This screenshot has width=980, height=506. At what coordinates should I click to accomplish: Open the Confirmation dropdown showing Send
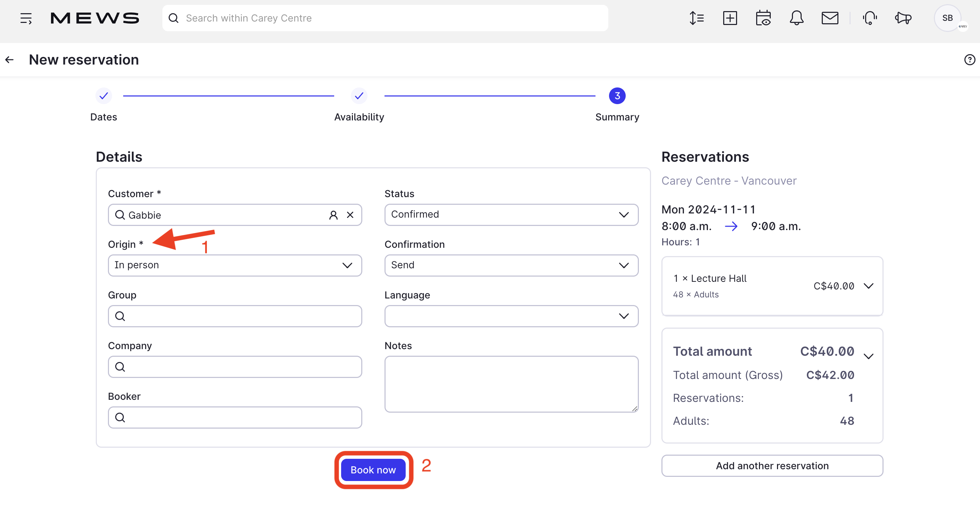[511, 265]
